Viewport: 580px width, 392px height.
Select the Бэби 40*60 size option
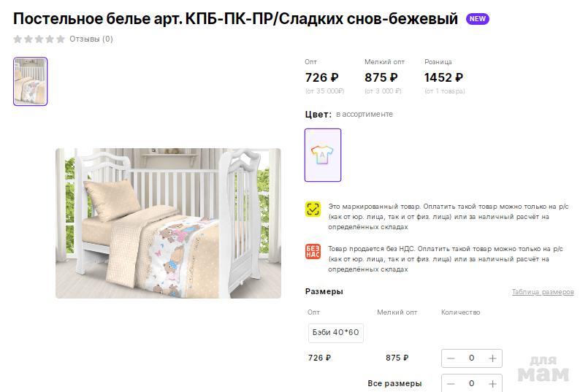[335, 333]
